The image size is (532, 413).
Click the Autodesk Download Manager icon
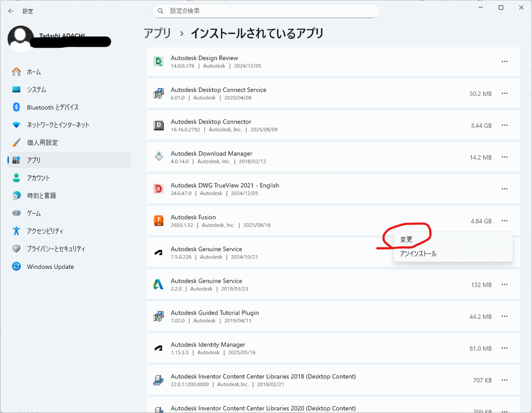[159, 157]
